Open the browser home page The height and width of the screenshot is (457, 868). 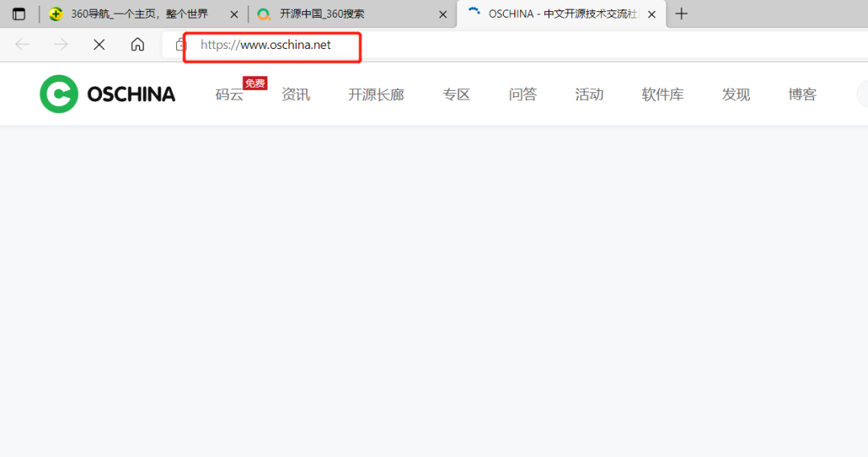pyautogui.click(x=137, y=44)
